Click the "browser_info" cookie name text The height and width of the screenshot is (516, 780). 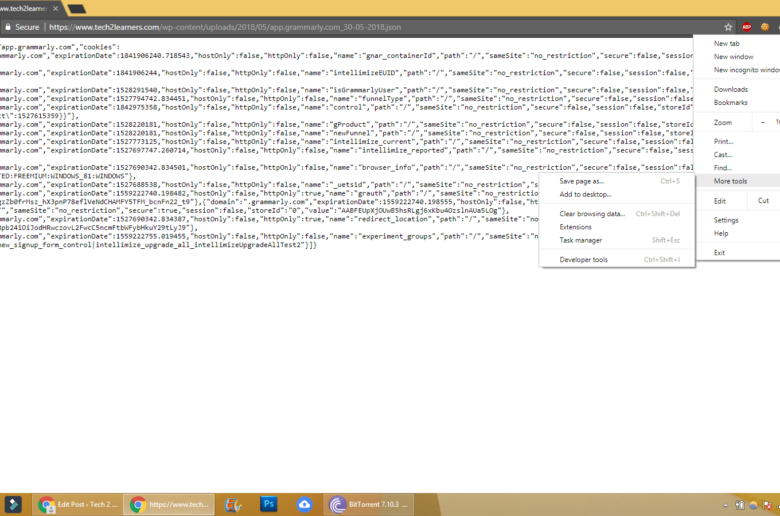[x=388, y=168]
